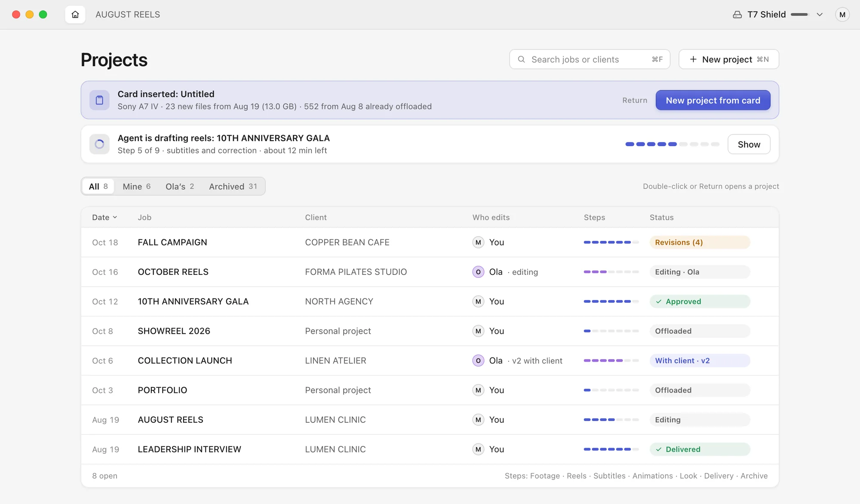Select the 10TH ANNIVERSARY GALA job row

click(x=430, y=301)
